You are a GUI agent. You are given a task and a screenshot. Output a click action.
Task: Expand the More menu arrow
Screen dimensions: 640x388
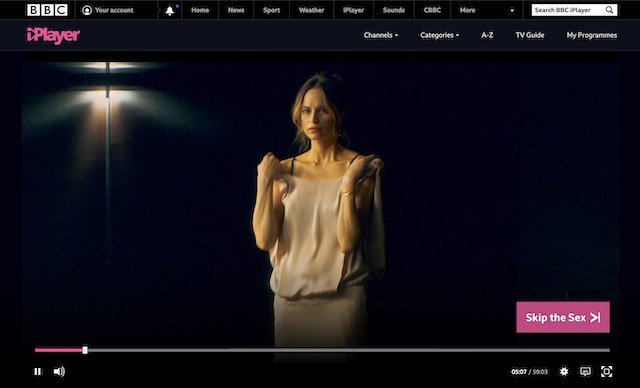pyautogui.click(x=512, y=11)
